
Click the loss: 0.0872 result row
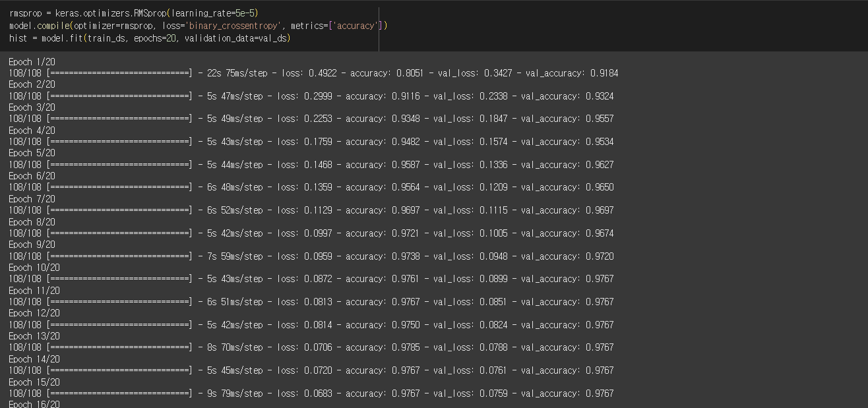pos(311,279)
